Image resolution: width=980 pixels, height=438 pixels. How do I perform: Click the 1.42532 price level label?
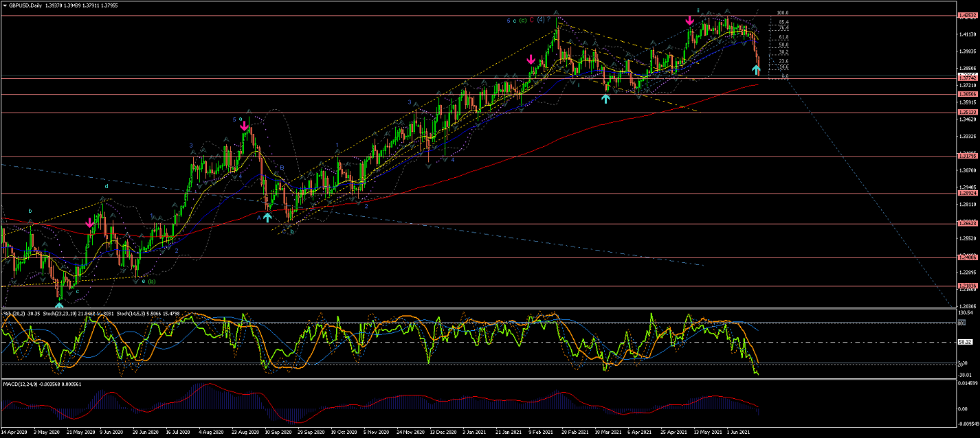click(967, 15)
